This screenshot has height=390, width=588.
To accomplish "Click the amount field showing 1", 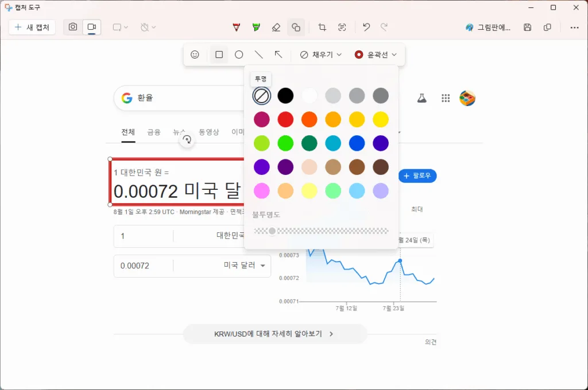I will click(x=143, y=236).
